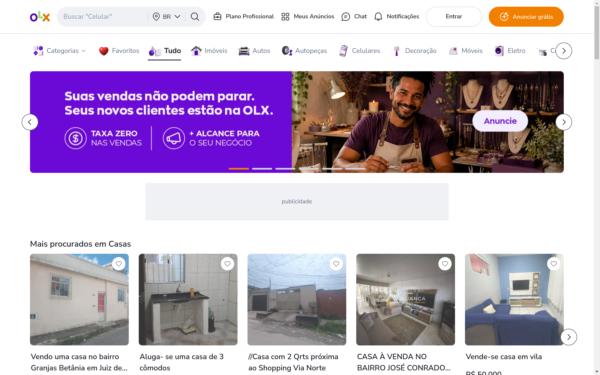
Task: Favorite the Granjas Betânia house listing
Action: (x=119, y=264)
